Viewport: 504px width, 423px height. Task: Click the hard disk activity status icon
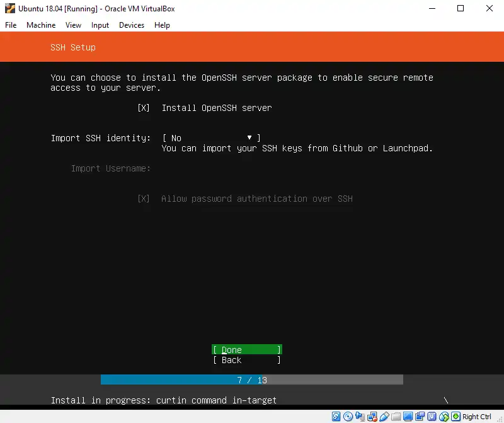tap(336, 417)
